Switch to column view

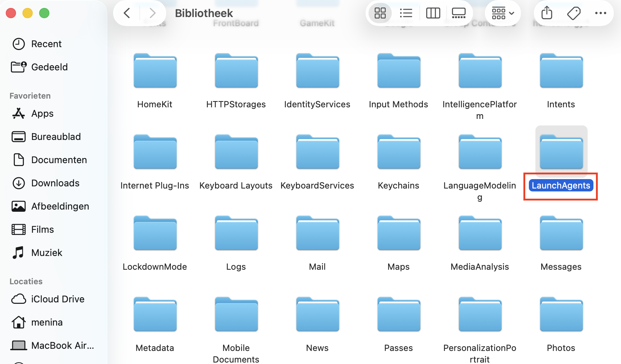[x=433, y=13]
